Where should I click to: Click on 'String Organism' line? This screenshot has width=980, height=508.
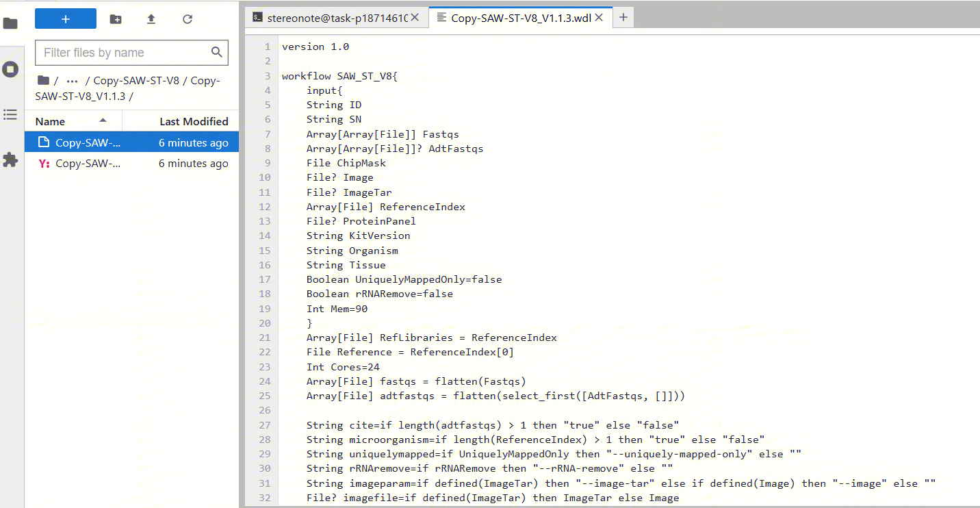[x=352, y=251]
